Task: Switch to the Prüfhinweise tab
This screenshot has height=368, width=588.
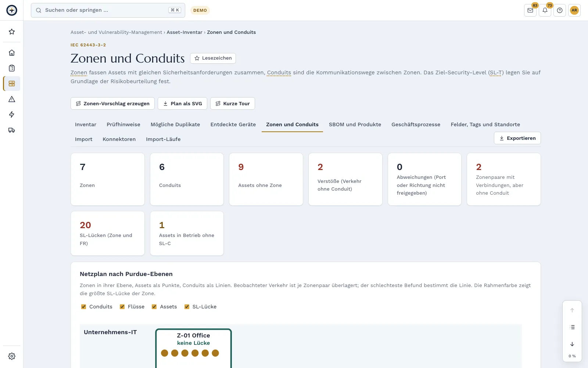Action: point(123,124)
